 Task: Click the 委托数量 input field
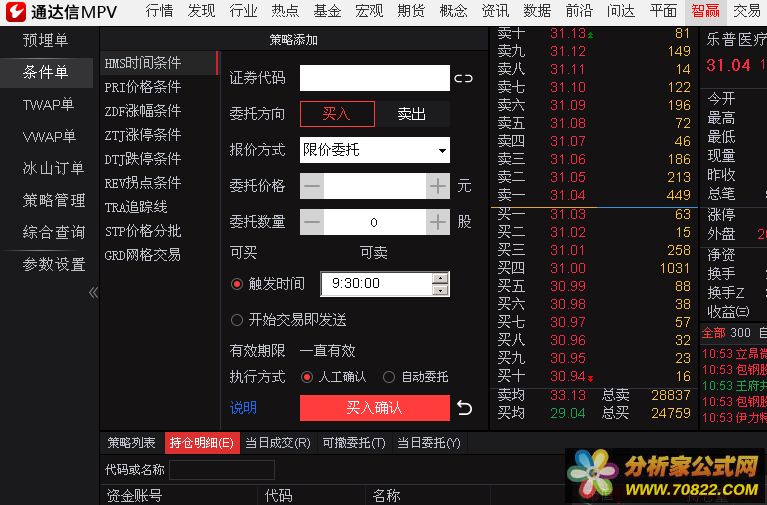tap(375, 222)
